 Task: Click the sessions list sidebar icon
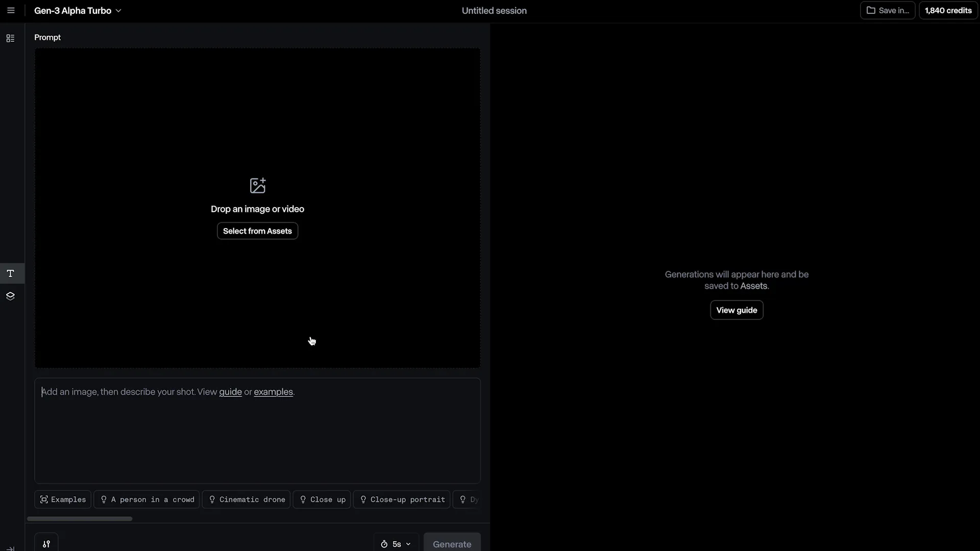pos(10,38)
